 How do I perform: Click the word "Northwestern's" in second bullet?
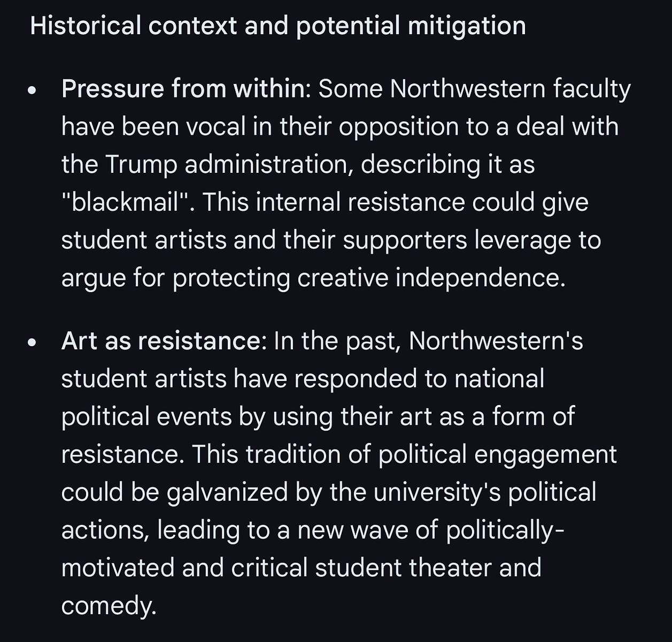pos(496,341)
